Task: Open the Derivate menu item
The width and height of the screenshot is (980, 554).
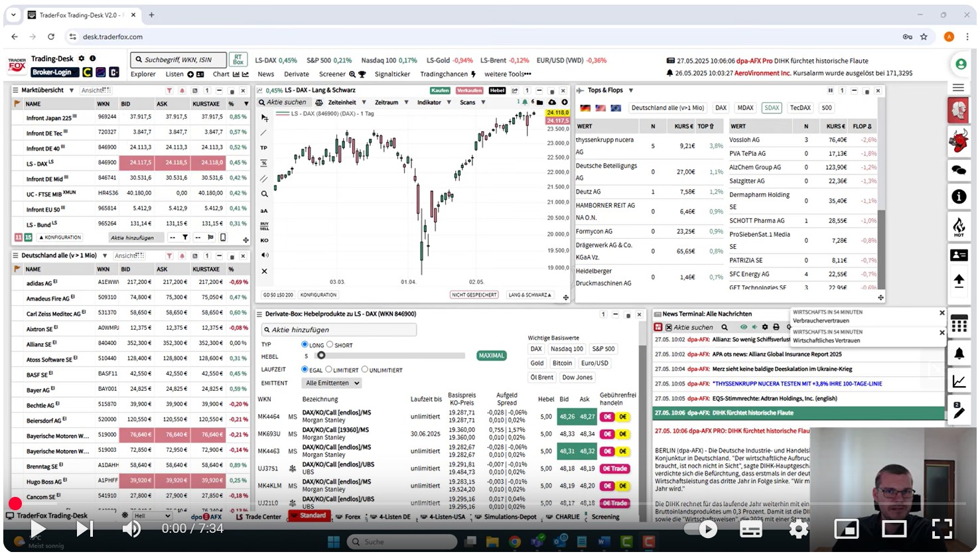Action: [x=297, y=74]
